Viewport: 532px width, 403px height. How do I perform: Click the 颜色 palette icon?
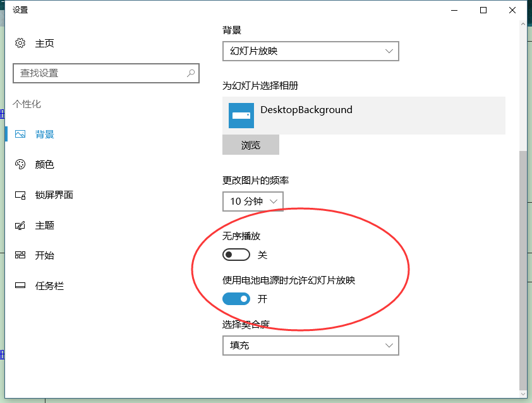20,164
